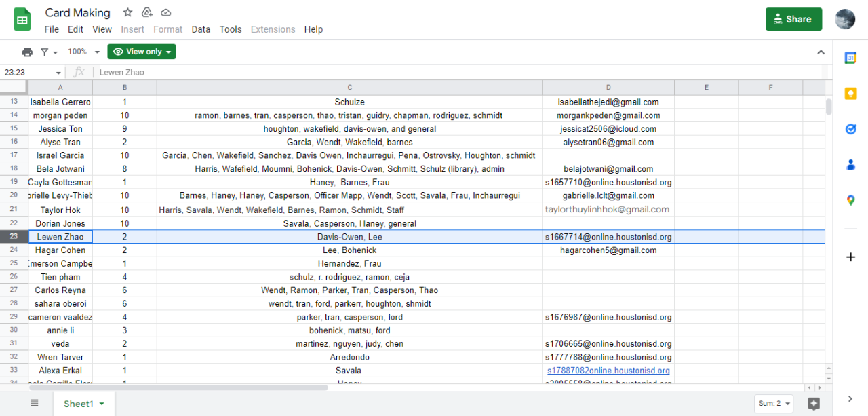Open the 100% zoom dropdown
The height and width of the screenshot is (416, 868).
click(x=83, y=52)
